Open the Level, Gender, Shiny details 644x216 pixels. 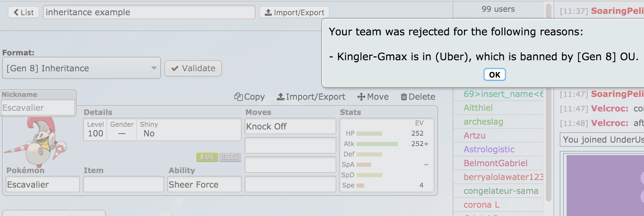click(162, 129)
